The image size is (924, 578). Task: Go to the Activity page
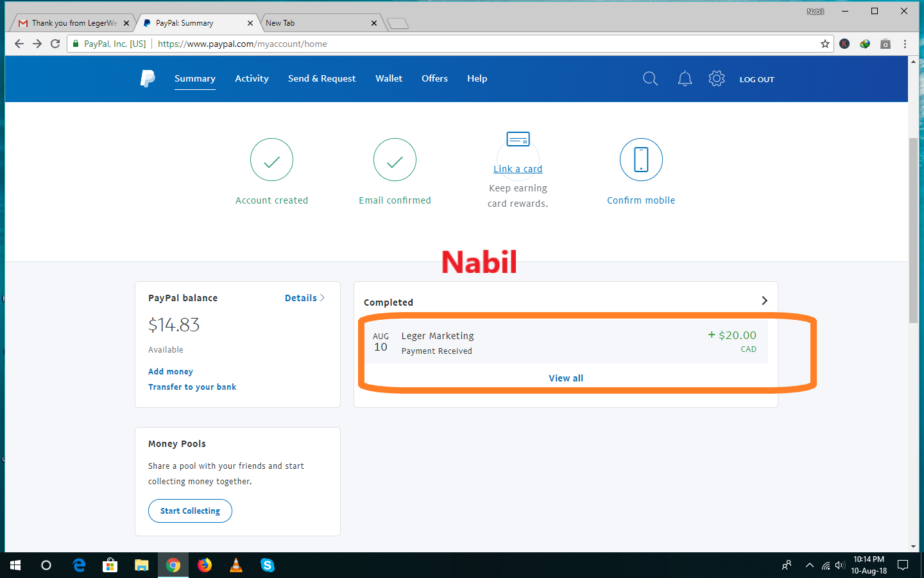252,78
